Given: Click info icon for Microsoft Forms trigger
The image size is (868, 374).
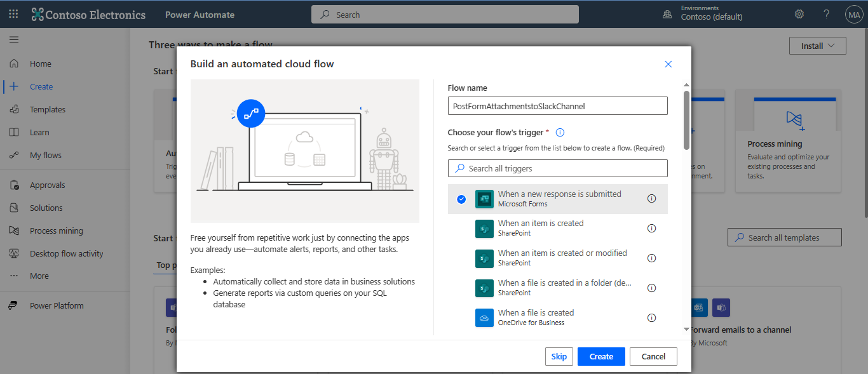Looking at the screenshot, I should pyautogui.click(x=651, y=199).
